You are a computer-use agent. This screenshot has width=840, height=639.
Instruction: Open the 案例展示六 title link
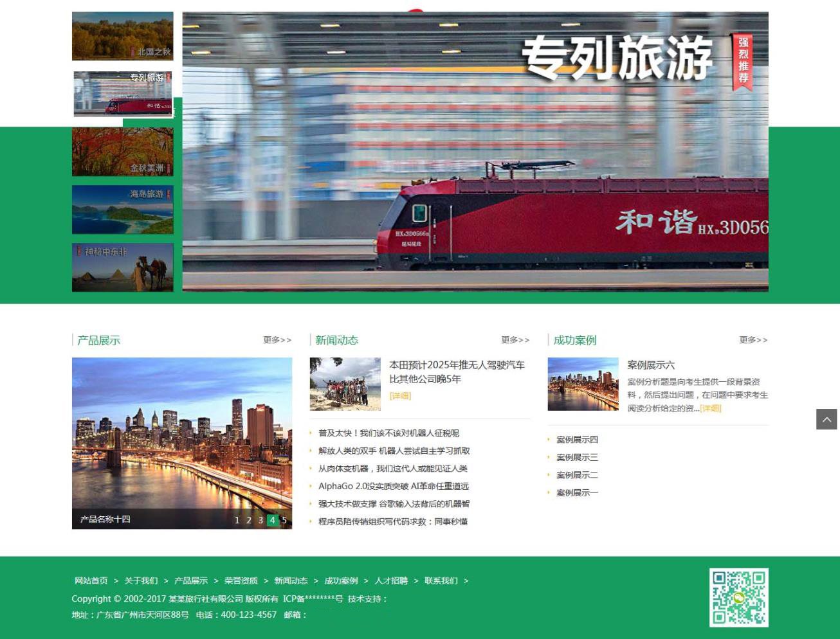click(x=651, y=365)
